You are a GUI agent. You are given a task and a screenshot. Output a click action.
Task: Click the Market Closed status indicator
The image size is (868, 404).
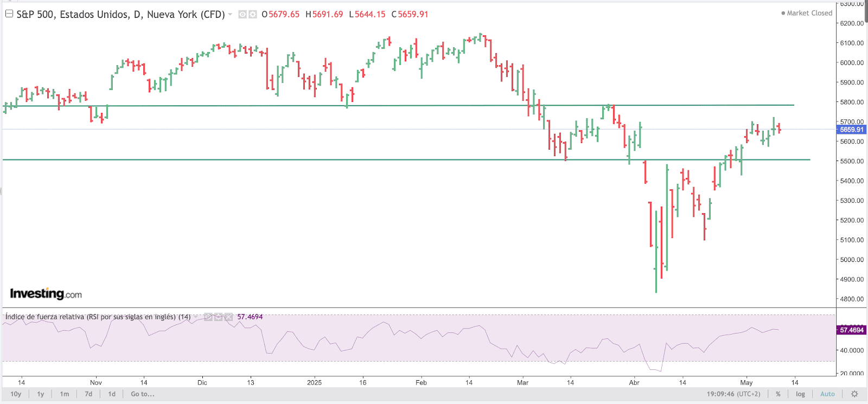click(807, 13)
